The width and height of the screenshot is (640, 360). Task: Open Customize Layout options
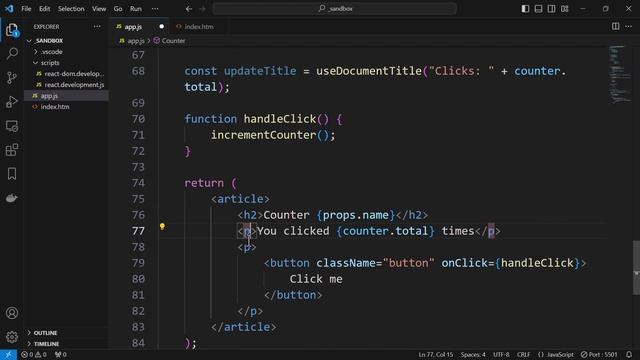point(564,9)
